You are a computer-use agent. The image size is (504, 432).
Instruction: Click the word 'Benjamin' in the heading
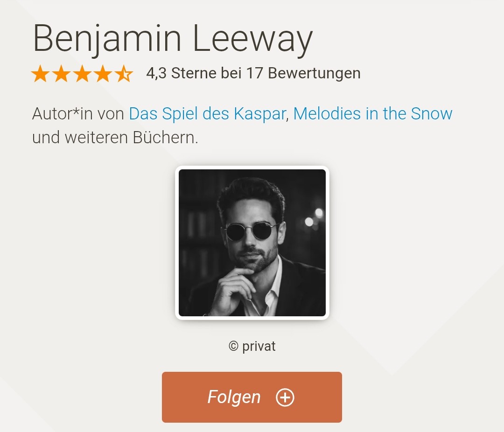(x=108, y=39)
